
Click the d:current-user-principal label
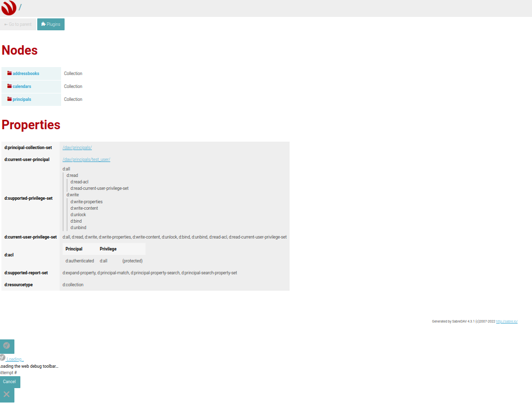pyautogui.click(x=27, y=160)
